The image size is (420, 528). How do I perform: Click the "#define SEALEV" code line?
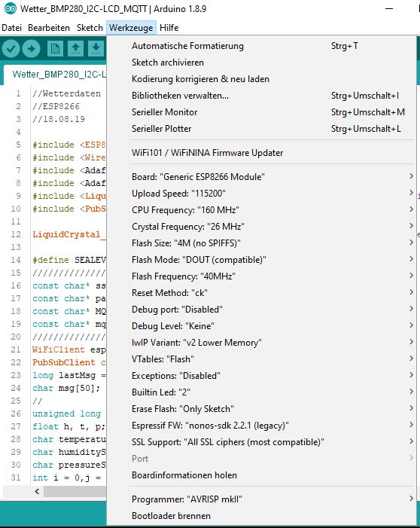tap(69, 260)
